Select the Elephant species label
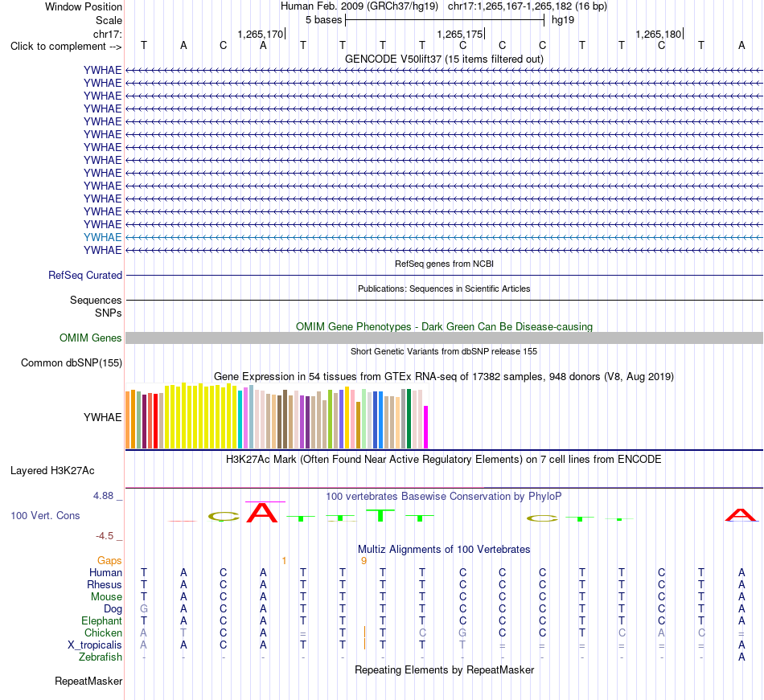 101,620
